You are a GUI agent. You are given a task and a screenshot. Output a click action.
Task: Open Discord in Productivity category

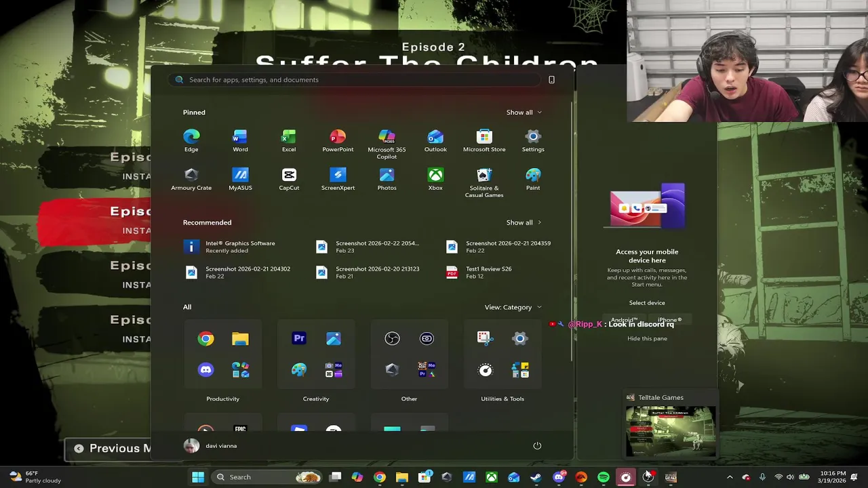[205, 369]
